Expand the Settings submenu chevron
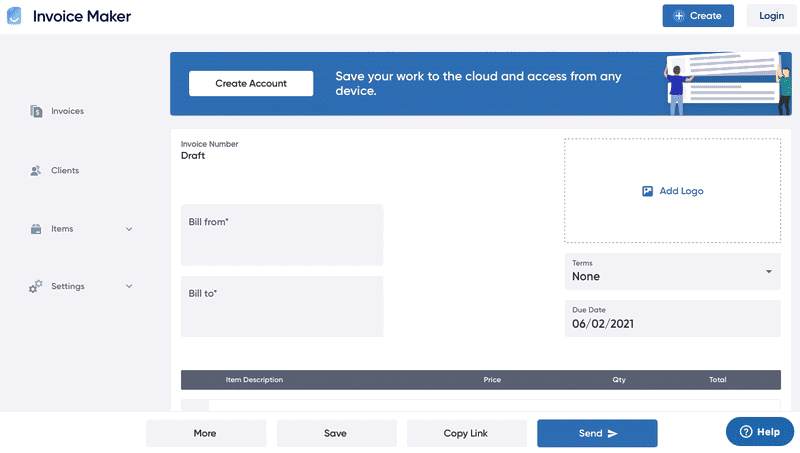Image resolution: width=800 pixels, height=453 pixels. click(129, 287)
